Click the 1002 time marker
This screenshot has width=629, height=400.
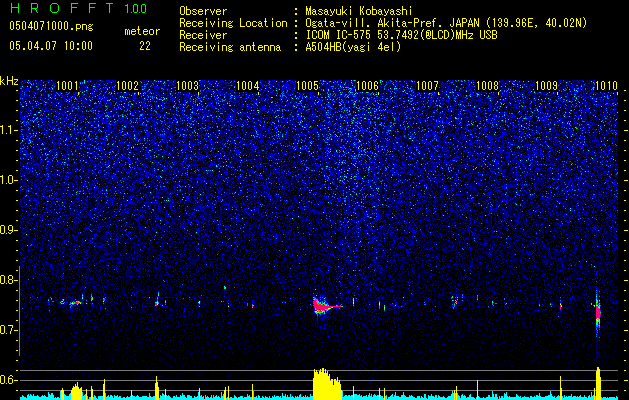(127, 86)
